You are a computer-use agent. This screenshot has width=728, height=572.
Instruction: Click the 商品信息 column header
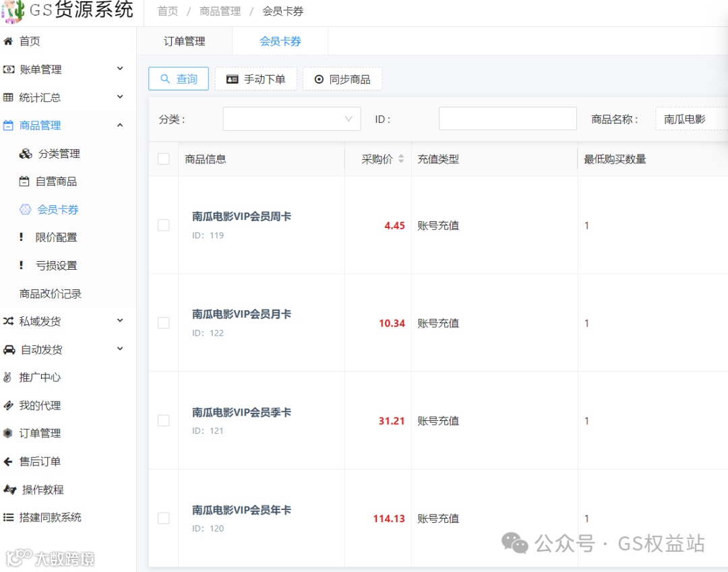point(205,159)
